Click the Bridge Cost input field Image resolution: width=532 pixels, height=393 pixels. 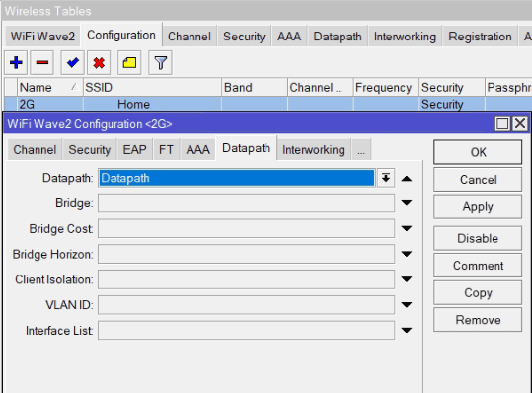[x=247, y=229]
